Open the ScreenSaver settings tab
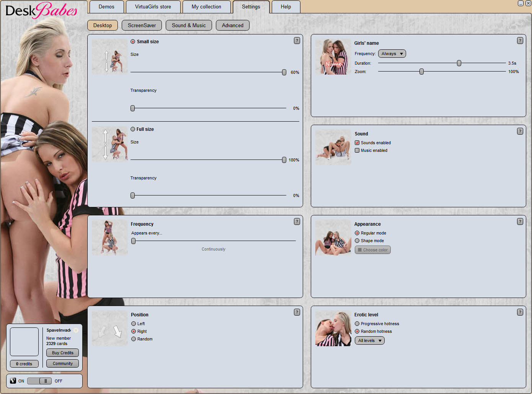 [x=142, y=25]
